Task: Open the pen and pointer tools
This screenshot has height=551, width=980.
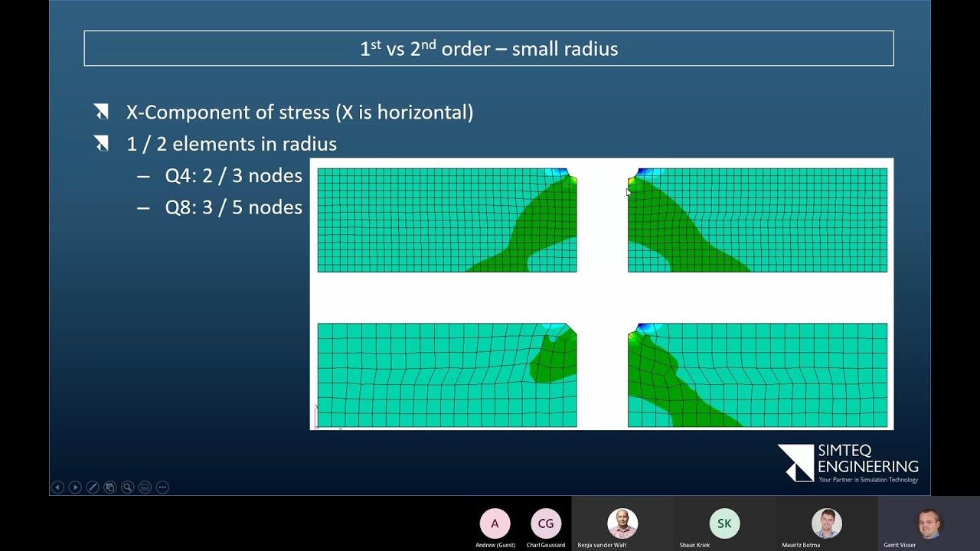Action: [93, 487]
